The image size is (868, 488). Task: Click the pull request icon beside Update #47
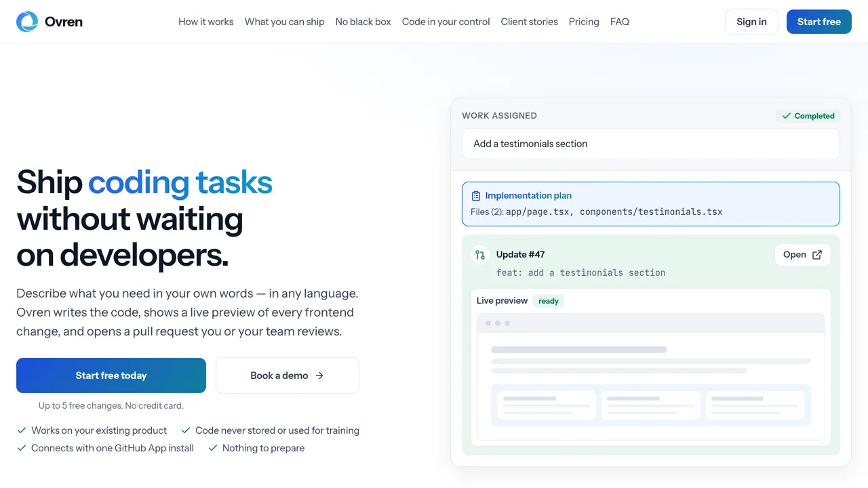click(480, 255)
